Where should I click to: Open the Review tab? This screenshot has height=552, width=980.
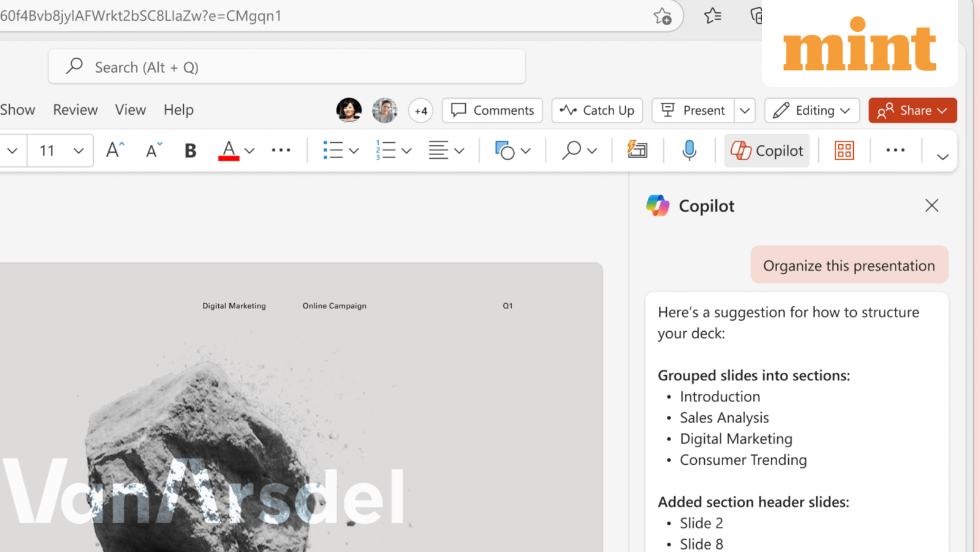point(75,110)
